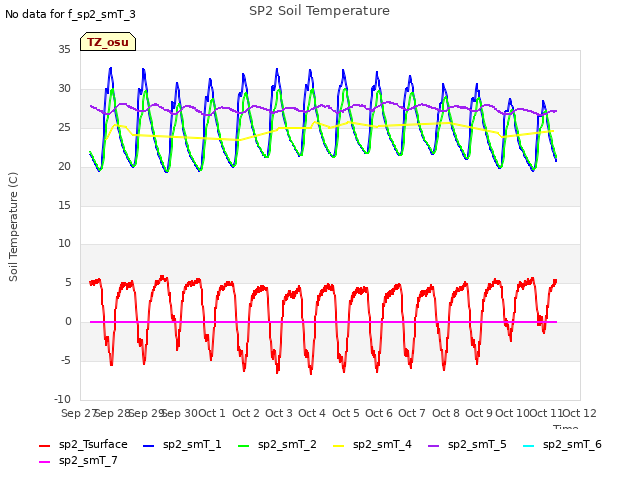Click the Oct 9 x-axis tick label
640x480 pixels.
pos(479,413)
